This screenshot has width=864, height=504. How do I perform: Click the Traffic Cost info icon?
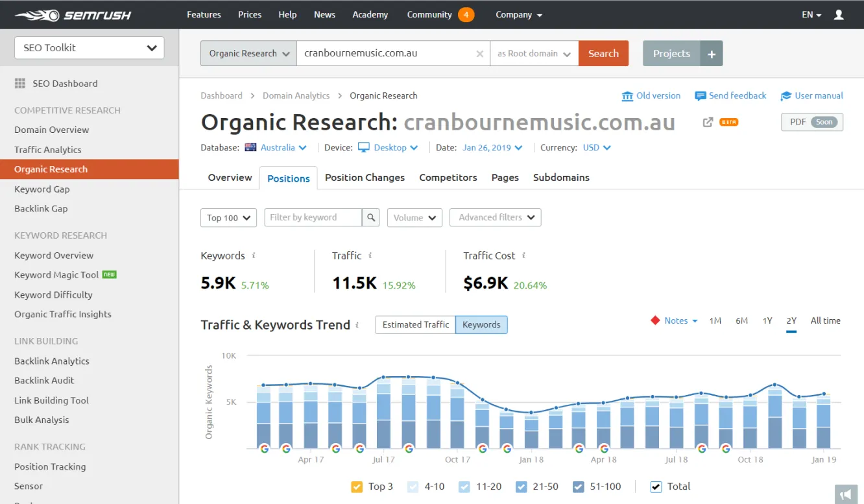[523, 256]
